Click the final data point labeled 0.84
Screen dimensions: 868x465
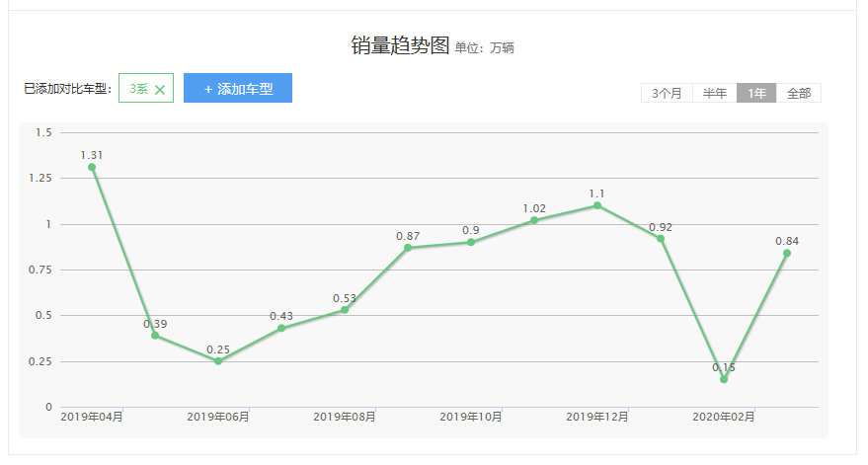[x=787, y=253]
